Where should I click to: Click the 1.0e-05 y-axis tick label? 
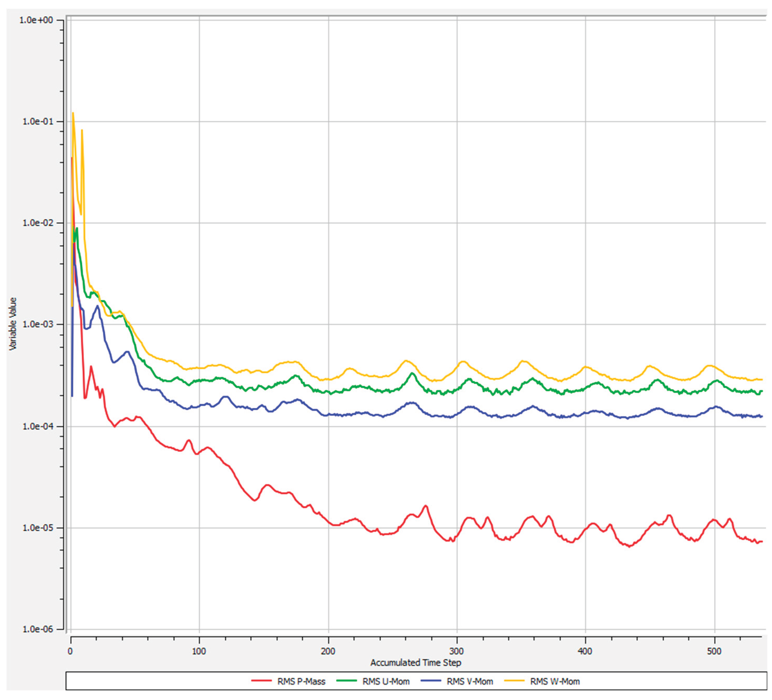pyautogui.click(x=37, y=528)
